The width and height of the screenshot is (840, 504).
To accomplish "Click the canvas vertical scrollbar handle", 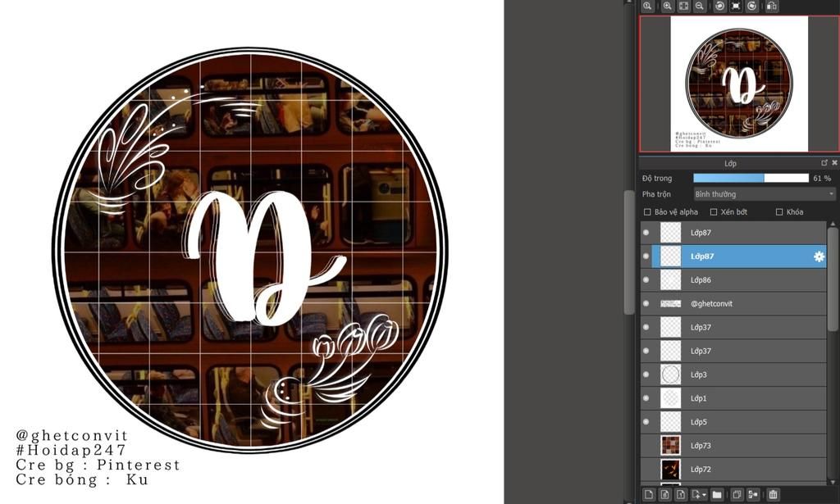I will 629,252.
